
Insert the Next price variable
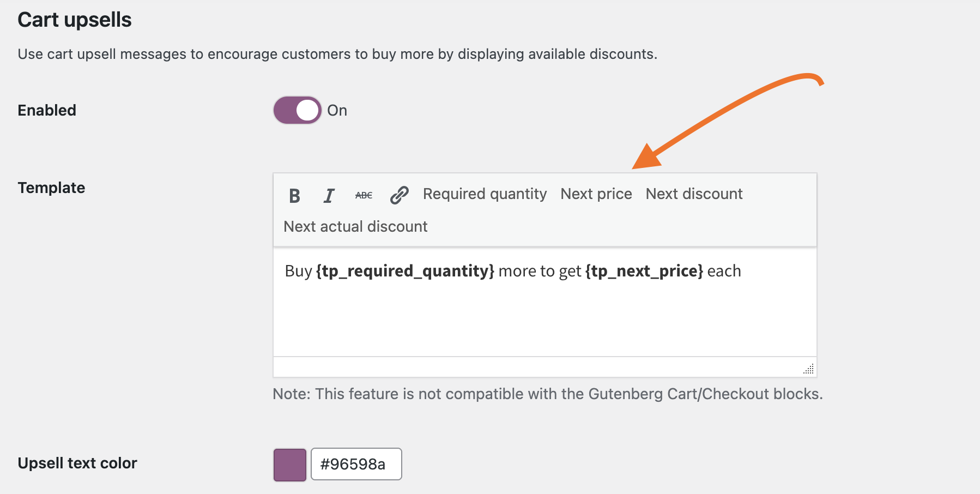pyautogui.click(x=596, y=194)
